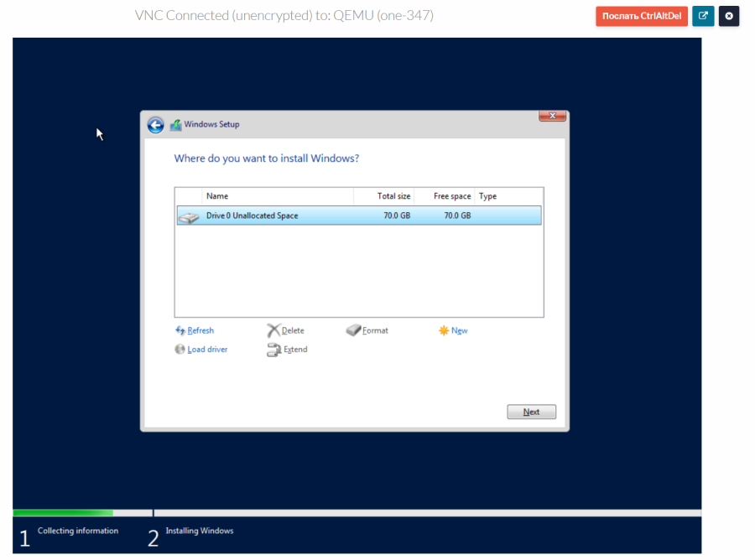Sort by the Free space column header
Screen dimensions: 755x560
pyautogui.click(x=445, y=196)
